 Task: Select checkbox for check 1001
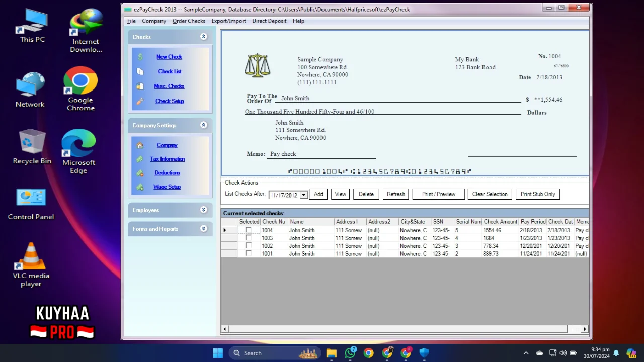coord(248,254)
